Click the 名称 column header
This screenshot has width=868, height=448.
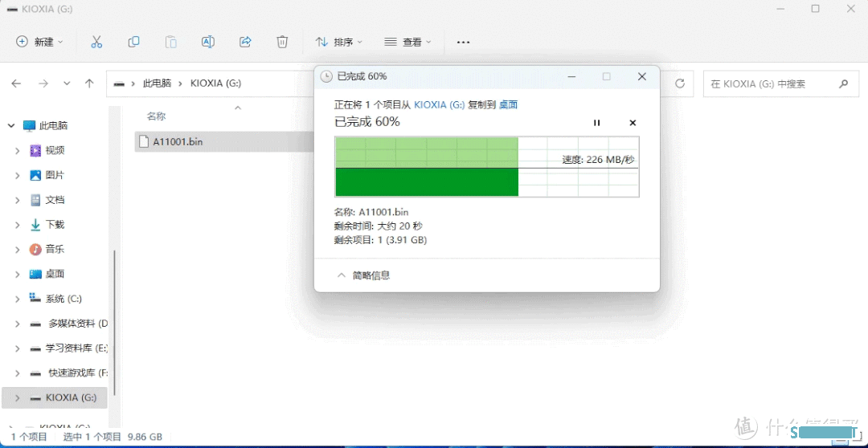click(156, 116)
